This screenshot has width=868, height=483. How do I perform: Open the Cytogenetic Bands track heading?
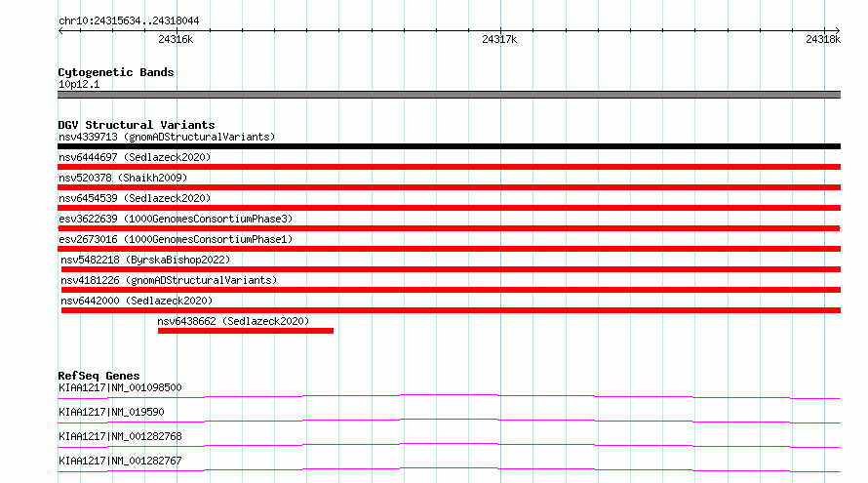(116, 72)
